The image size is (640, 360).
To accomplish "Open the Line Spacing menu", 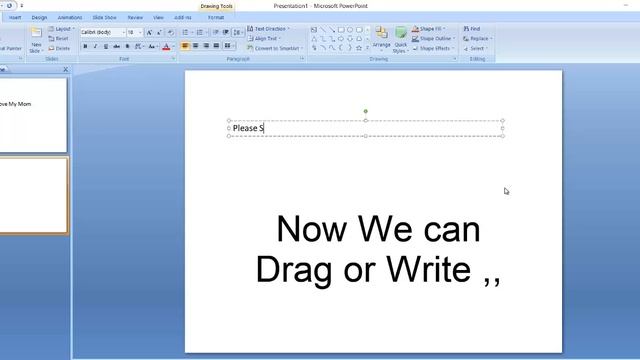I will pyautogui.click(x=237, y=33).
